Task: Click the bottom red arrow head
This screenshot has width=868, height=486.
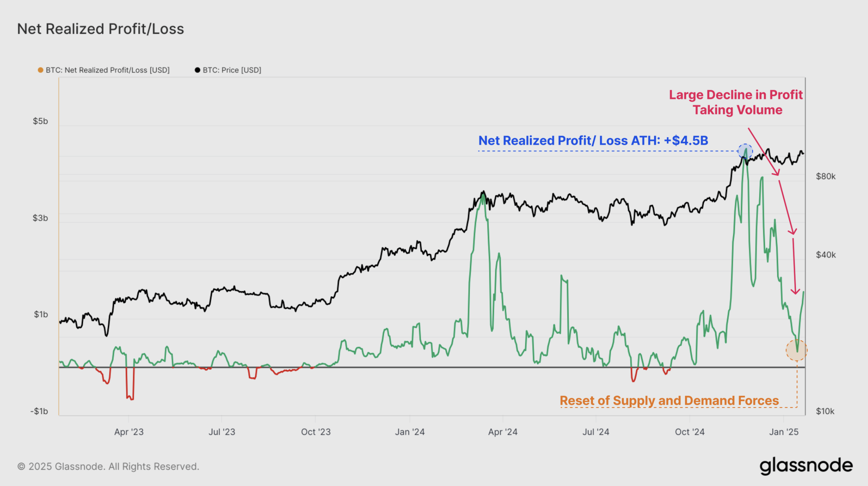Action: tap(795, 292)
